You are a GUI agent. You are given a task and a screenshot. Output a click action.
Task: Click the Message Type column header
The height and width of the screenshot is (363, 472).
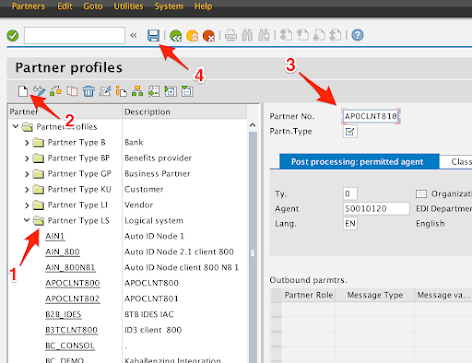pos(375,295)
